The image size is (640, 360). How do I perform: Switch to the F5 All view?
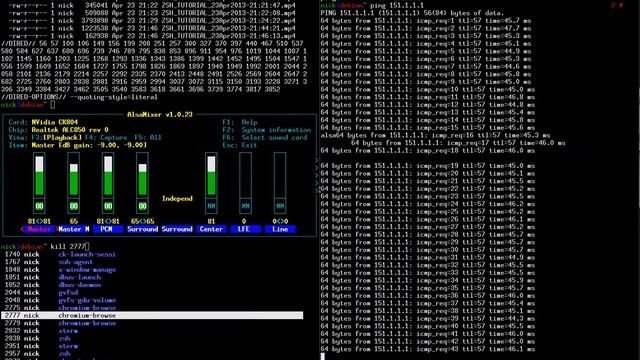point(147,138)
